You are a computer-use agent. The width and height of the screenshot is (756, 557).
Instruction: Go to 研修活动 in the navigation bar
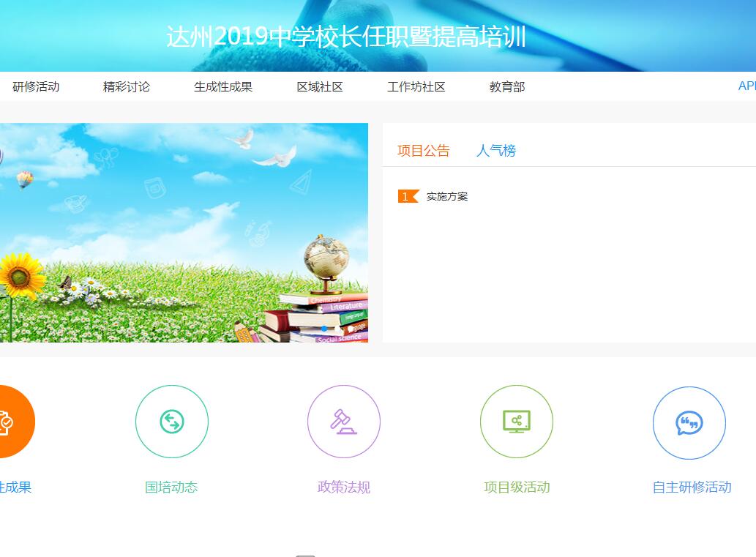click(36, 87)
